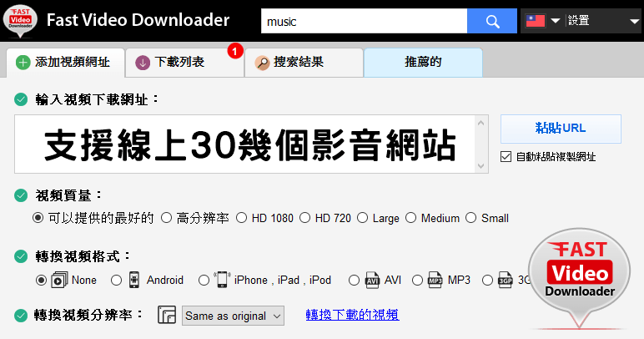Select 高分辨率 quality option

[x=166, y=218]
